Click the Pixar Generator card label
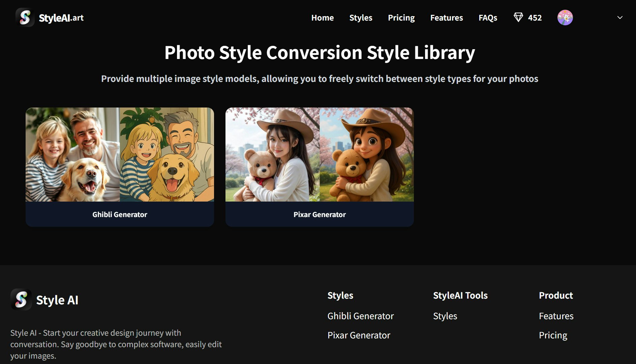Screen dimensions: 636x364 pyautogui.click(x=320, y=214)
